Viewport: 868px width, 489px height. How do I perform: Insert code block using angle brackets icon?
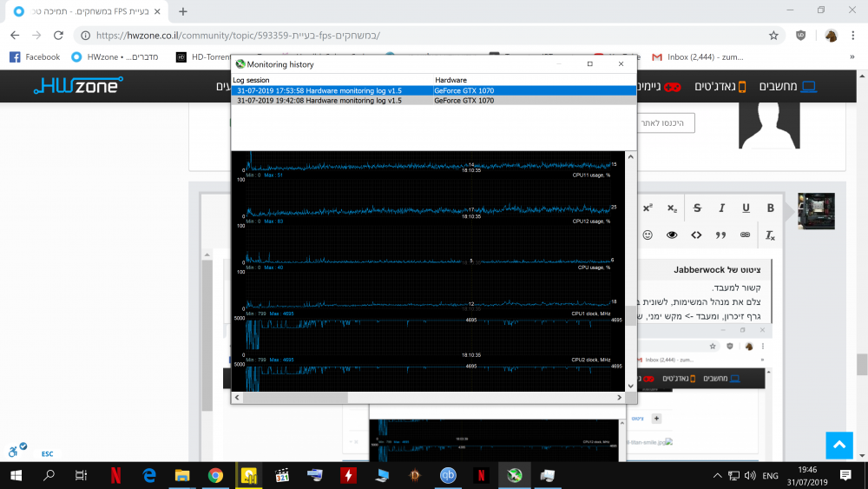[x=696, y=235]
